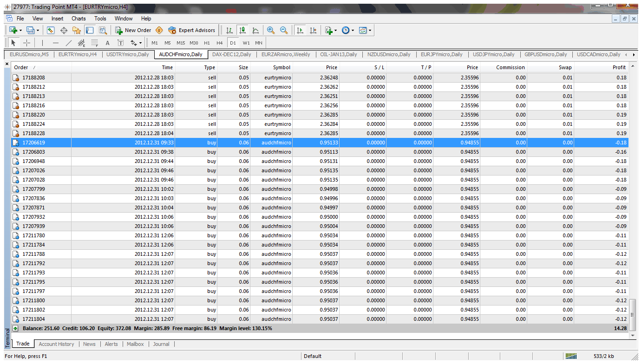642x364 pixels.
Task: Click the Zoom Out magnifier icon
Action: tap(284, 30)
